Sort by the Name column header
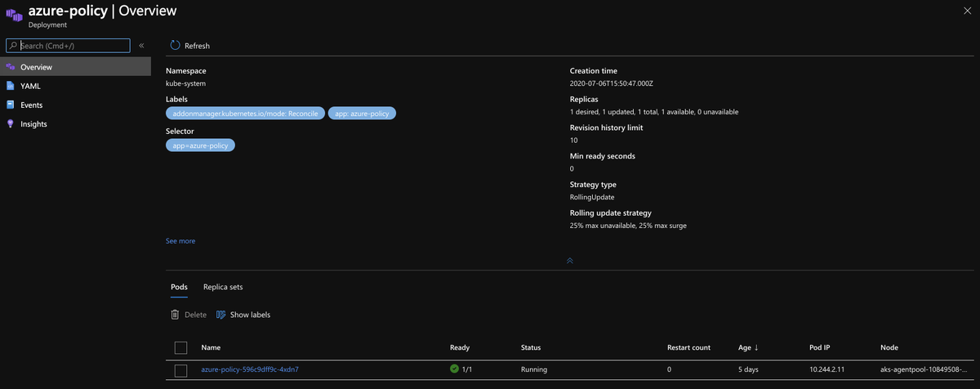Viewport: 980px width, 389px height. (x=211, y=347)
